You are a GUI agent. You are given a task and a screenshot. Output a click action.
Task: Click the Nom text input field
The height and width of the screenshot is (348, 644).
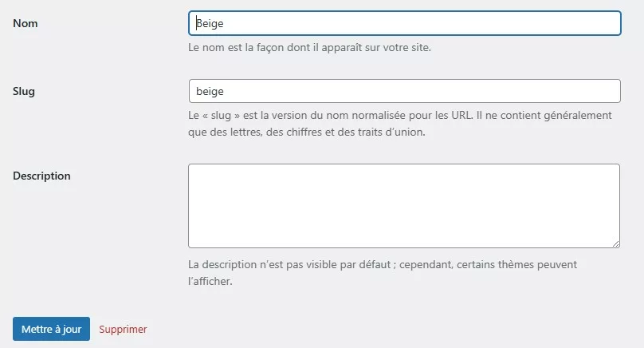[x=404, y=23]
